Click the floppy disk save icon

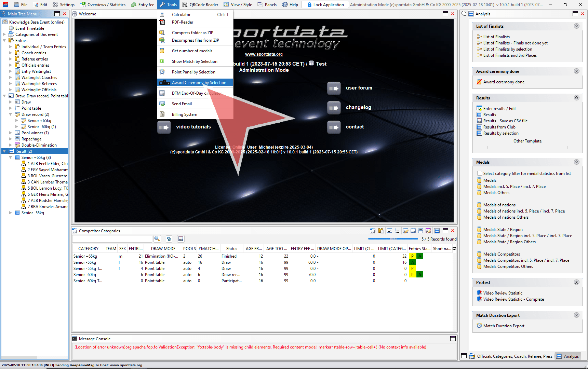[181, 239]
